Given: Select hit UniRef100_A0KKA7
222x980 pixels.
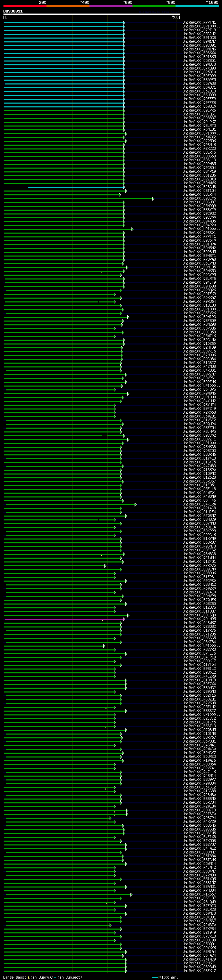Looking at the screenshot, I should point(199,298).
